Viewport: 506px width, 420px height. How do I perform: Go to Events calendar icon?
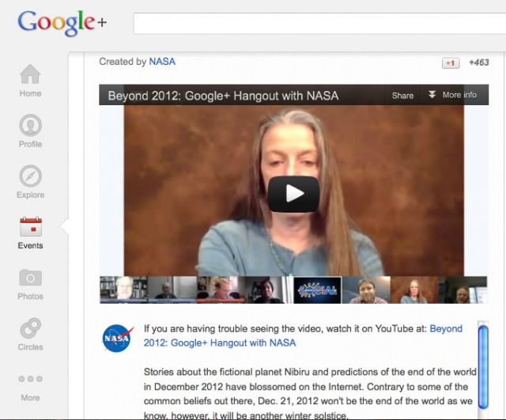click(x=31, y=227)
